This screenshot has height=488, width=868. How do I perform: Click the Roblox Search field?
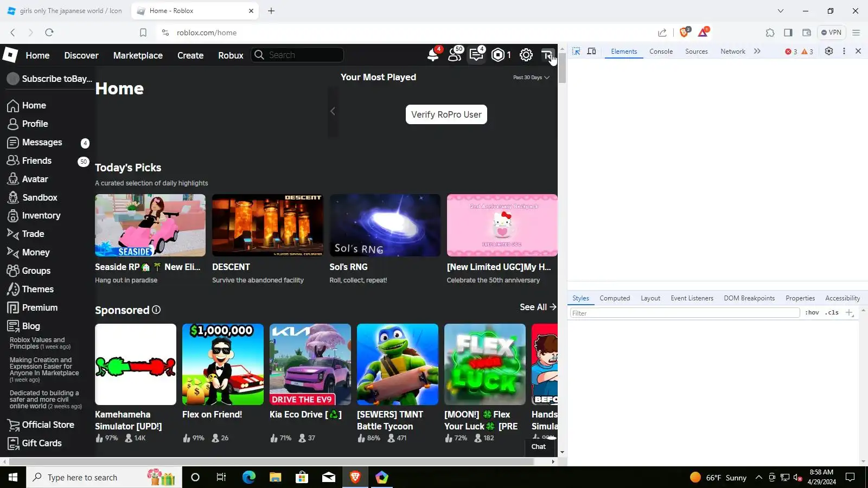tap(297, 55)
